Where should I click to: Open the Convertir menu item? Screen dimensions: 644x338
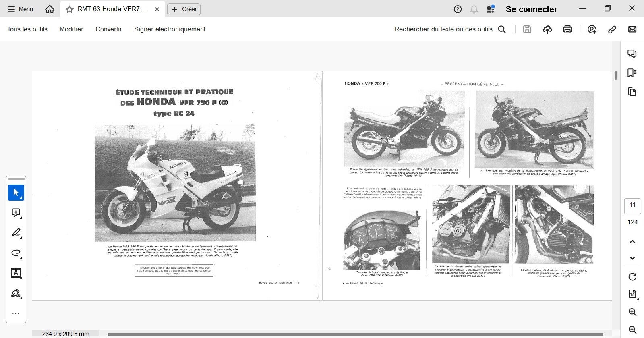pos(108,29)
